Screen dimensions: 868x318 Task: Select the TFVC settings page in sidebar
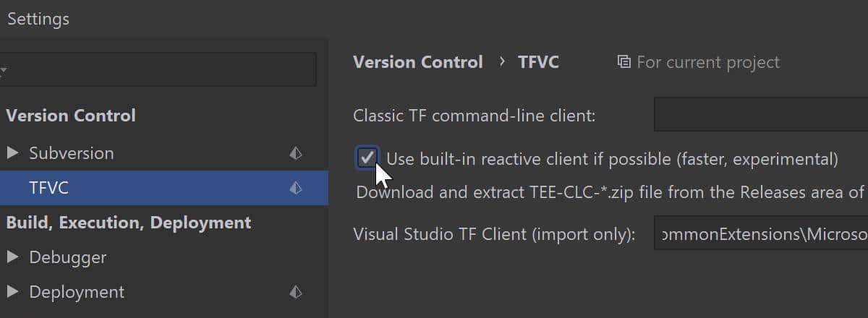tap(49, 188)
